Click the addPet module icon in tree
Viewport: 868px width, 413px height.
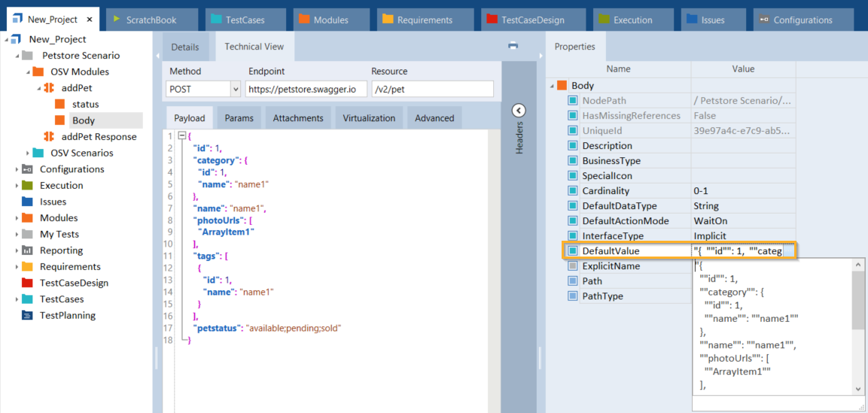tap(49, 88)
